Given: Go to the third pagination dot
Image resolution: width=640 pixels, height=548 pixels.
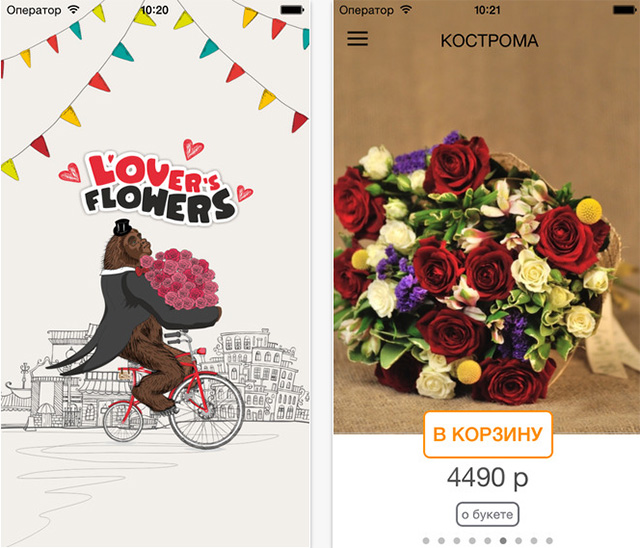Looking at the screenshot, I should [x=457, y=541].
